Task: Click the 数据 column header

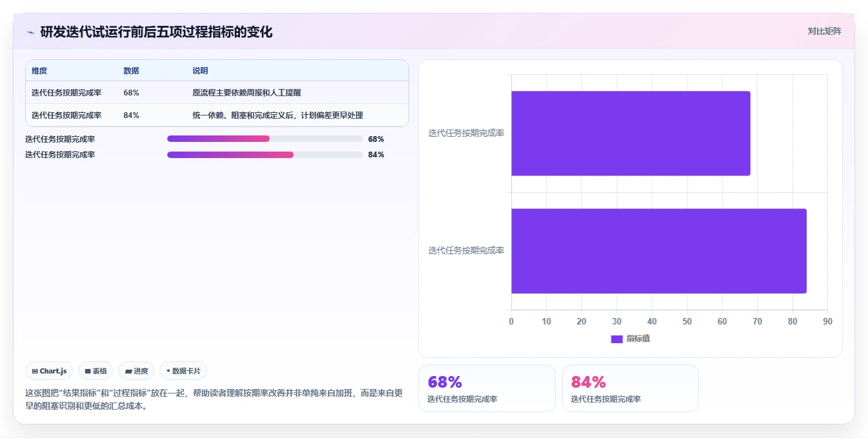Action: (x=131, y=71)
